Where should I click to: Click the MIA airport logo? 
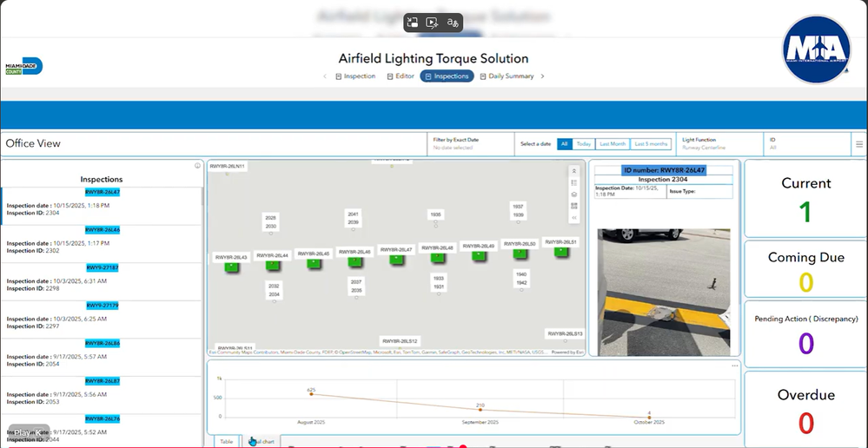[x=817, y=49]
